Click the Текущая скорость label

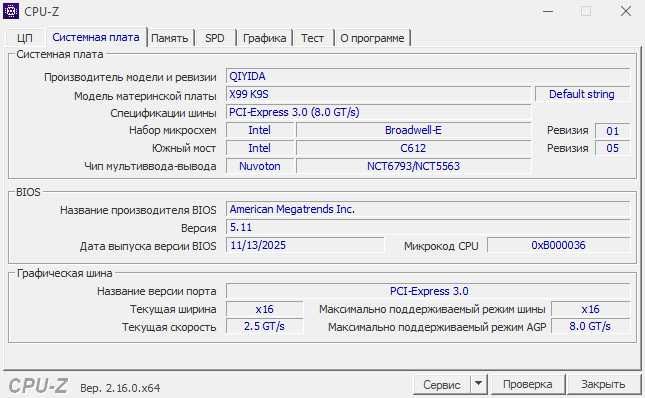pyautogui.click(x=169, y=328)
